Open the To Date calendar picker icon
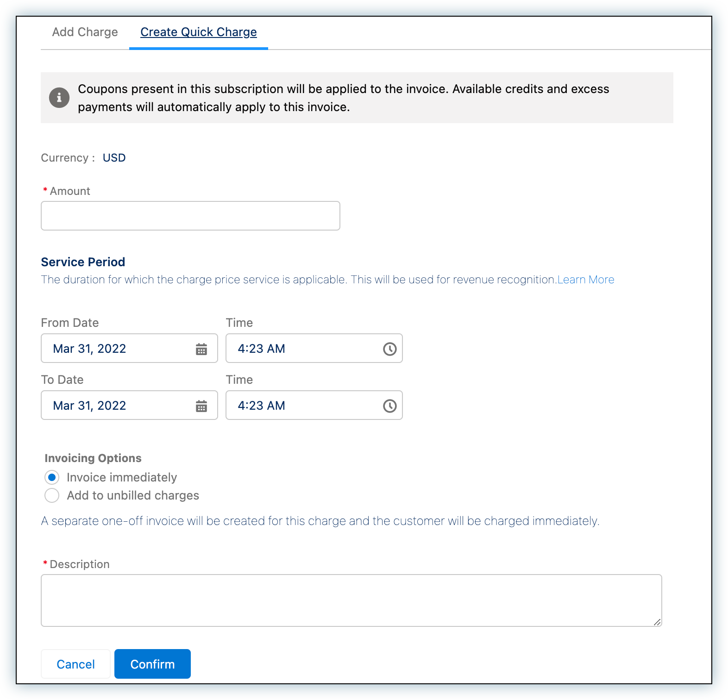Viewport: 728px width, 700px height. point(201,406)
